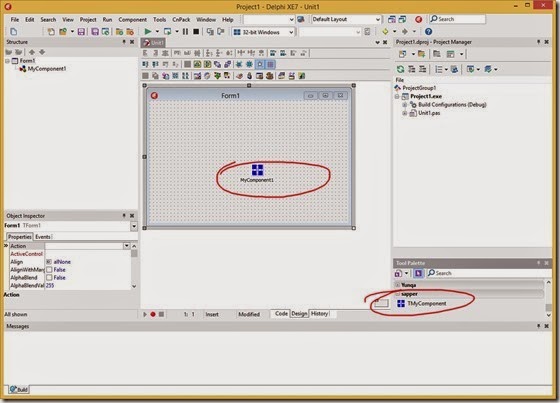Pin the Object Inspector panel
Screen dimensions: 560x403
[124, 216]
